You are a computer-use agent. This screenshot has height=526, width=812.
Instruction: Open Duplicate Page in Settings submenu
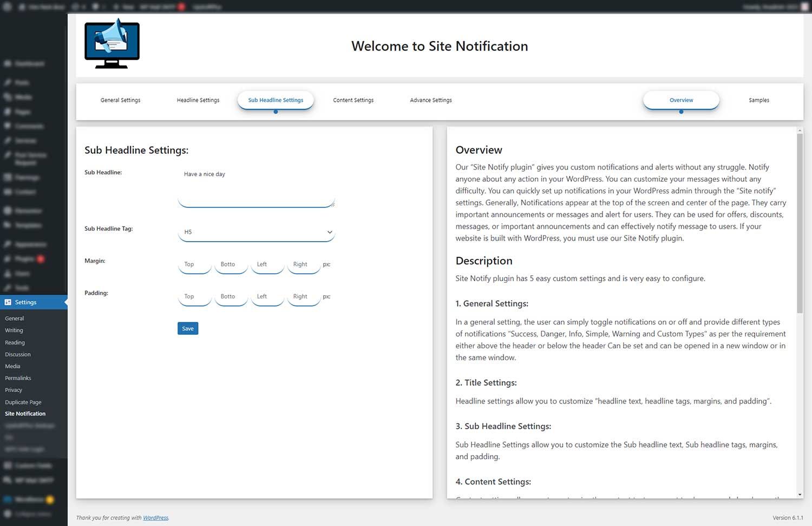click(23, 402)
